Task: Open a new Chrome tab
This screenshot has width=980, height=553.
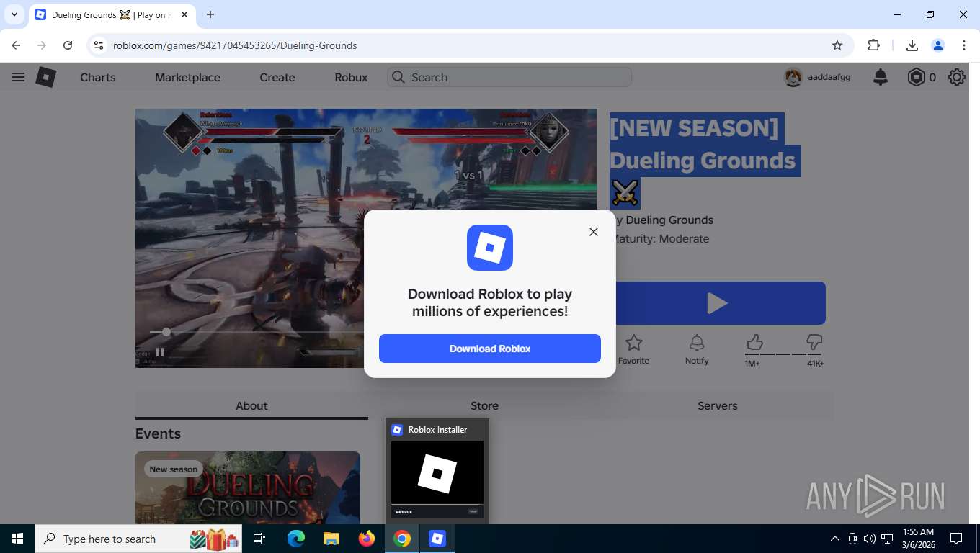Action: point(210,14)
